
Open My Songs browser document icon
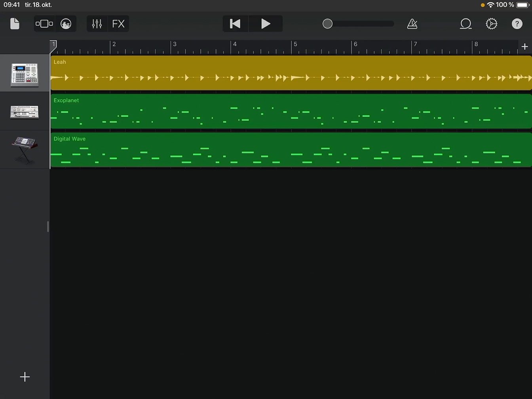coord(15,24)
